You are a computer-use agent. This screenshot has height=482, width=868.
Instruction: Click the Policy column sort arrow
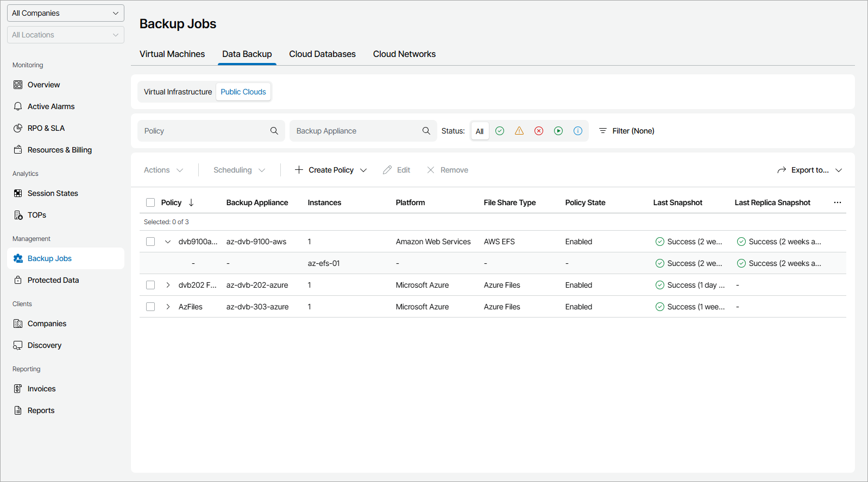pos(191,202)
